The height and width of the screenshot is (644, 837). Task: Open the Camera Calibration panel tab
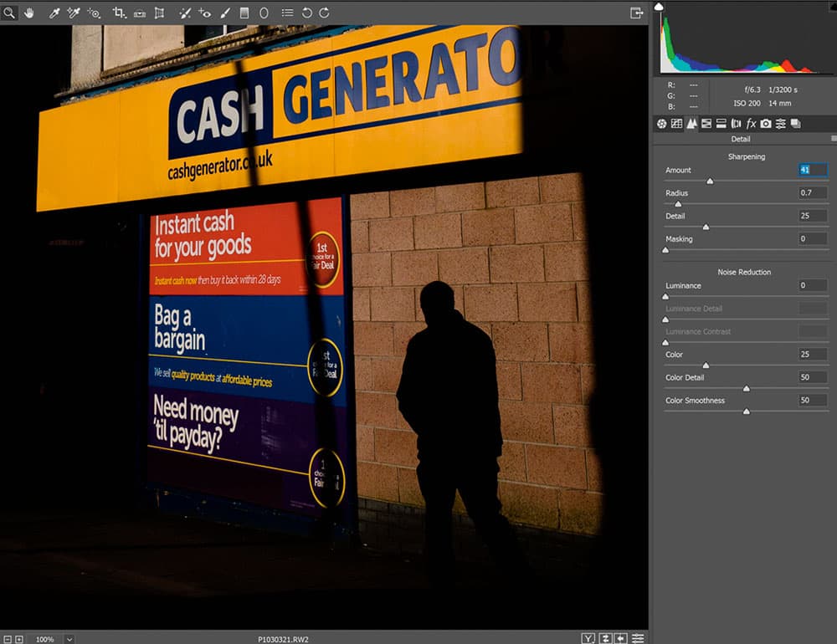(766, 124)
